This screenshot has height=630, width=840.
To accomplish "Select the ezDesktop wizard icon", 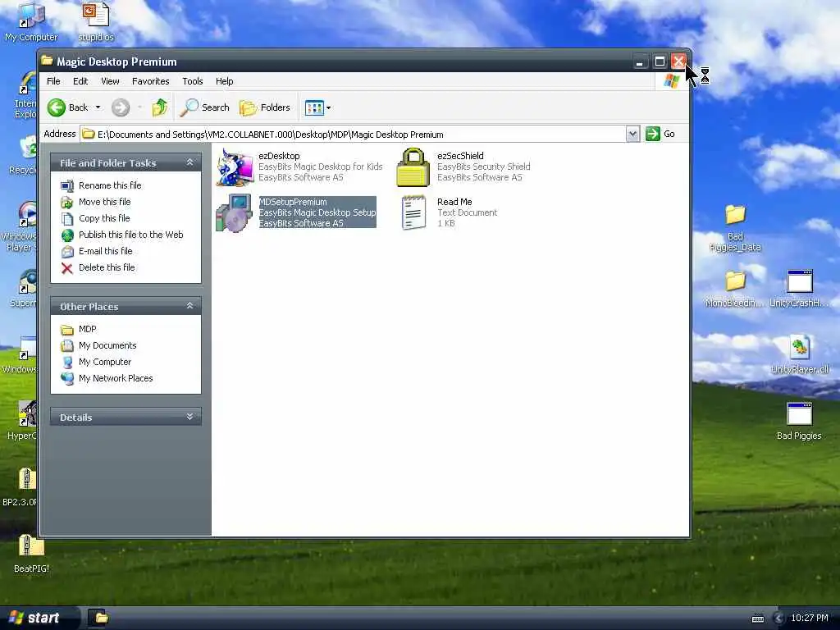I will point(235,167).
